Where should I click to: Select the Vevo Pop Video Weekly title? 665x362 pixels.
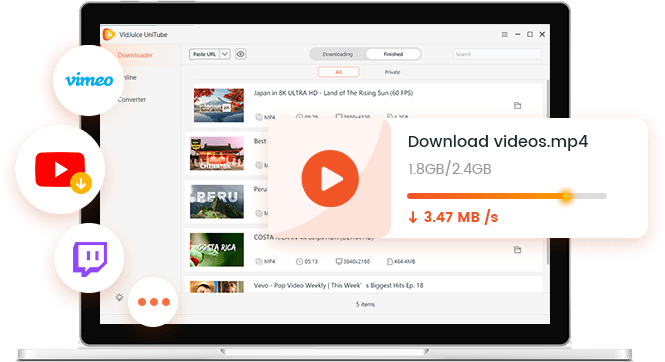tap(338, 285)
